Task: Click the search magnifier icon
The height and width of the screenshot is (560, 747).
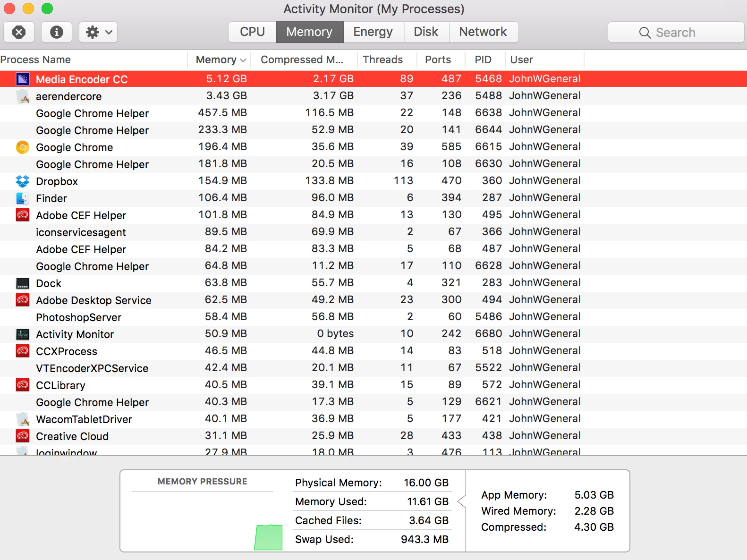Action: (x=645, y=33)
